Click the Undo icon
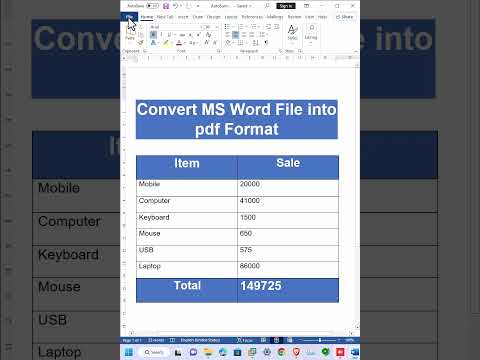The image size is (480, 360). pyautogui.click(x=176, y=6)
